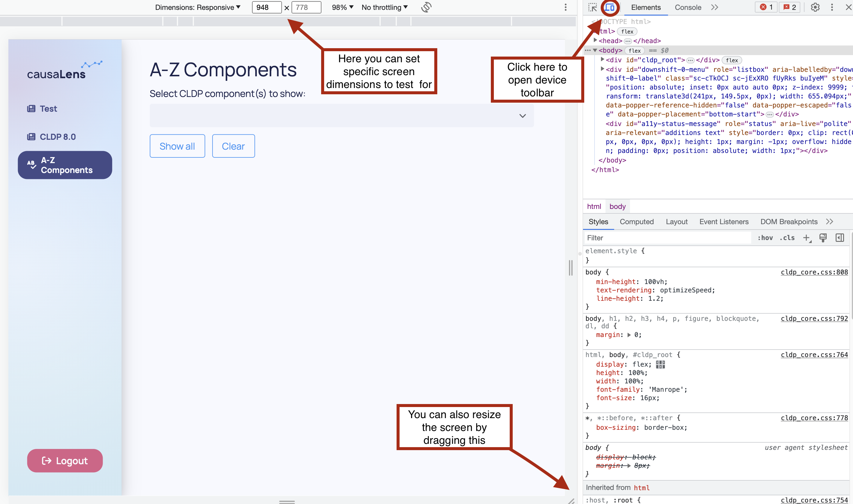The width and height of the screenshot is (853, 504).
Task: Click the flexbox editor icon beside display
Action: (x=660, y=365)
